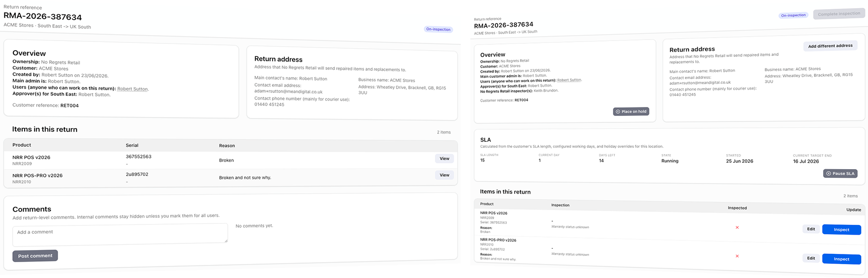Open Robert Sutton user link in inspector overview

[x=570, y=80]
